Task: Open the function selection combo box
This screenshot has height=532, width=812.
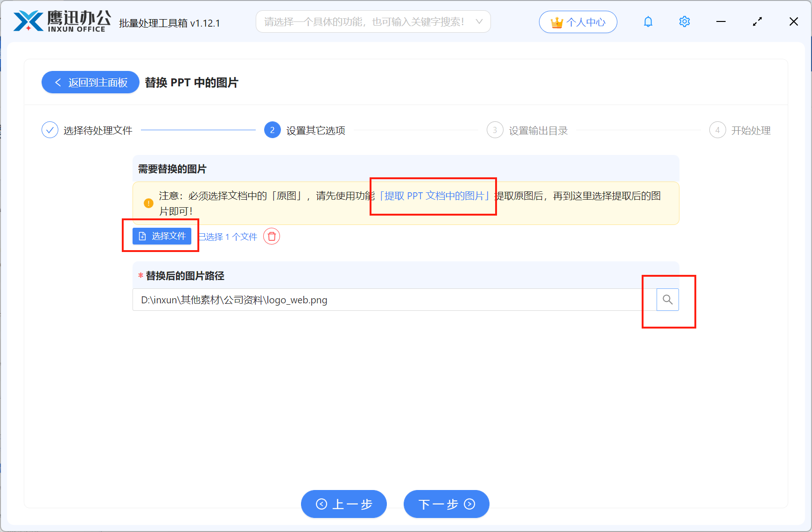Action: (373, 21)
